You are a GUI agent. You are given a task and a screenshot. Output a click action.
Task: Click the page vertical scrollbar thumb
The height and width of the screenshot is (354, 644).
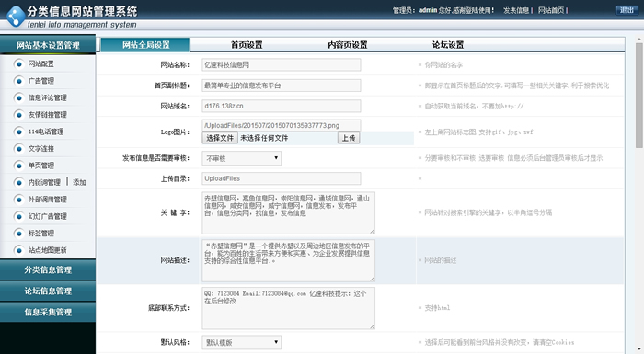[639, 96]
